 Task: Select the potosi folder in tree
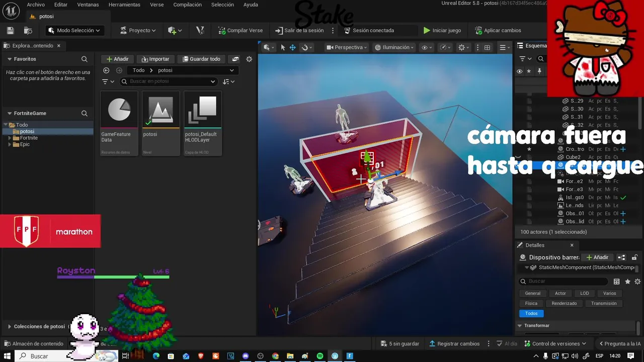coord(27,131)
